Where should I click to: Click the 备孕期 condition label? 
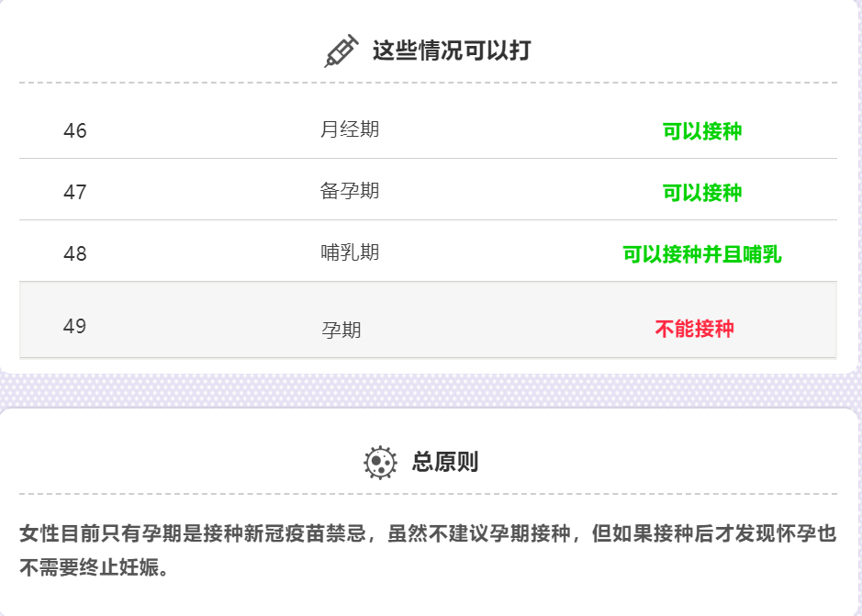pos(350,192)
